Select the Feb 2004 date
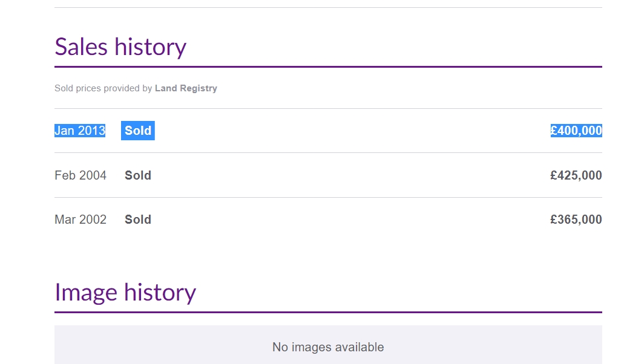The width and height of the screenshot is (627, 364). (x=80, y=175)
